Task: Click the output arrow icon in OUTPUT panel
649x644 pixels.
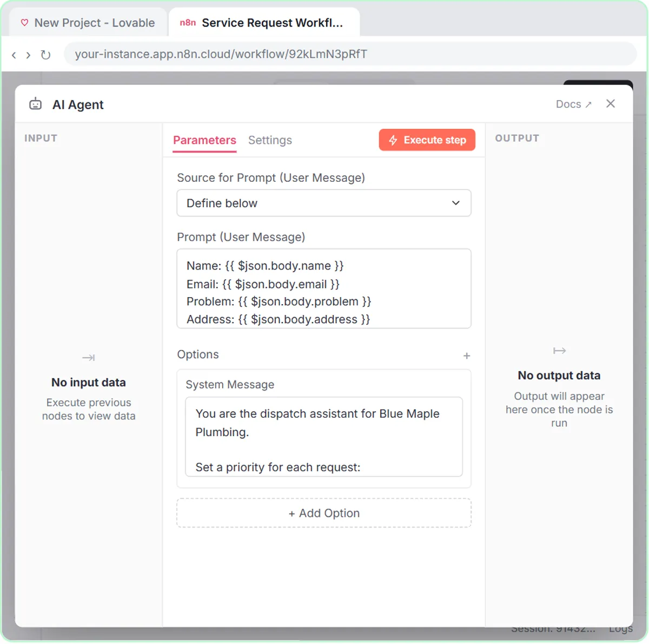Action: tap(559, 351)
